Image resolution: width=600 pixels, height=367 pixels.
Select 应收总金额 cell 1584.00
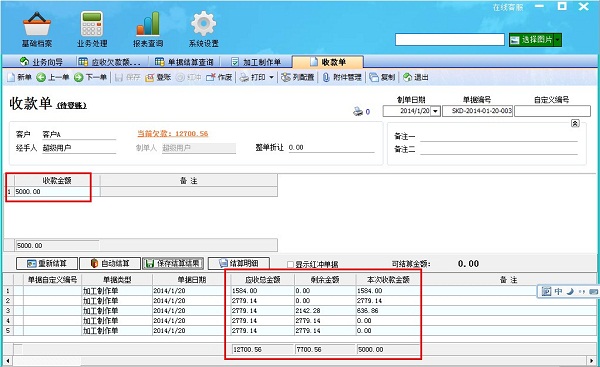pyautogui.click(x=263, y=291)
